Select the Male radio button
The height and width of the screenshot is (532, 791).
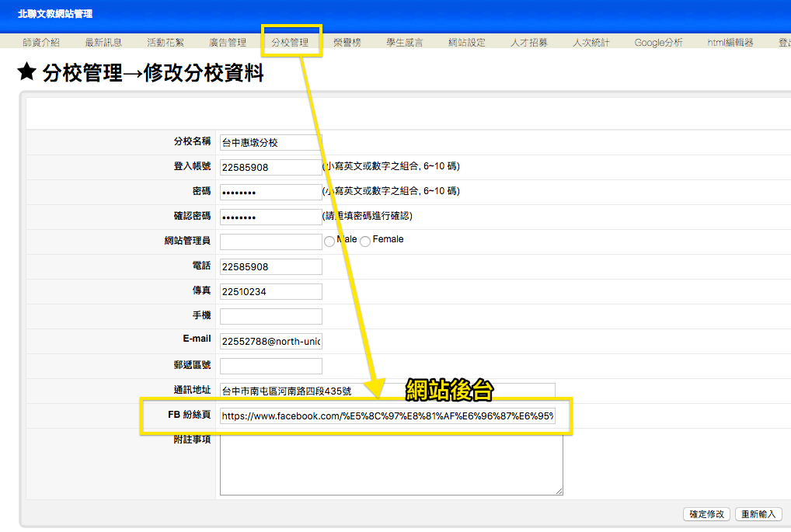pos(329,242)
